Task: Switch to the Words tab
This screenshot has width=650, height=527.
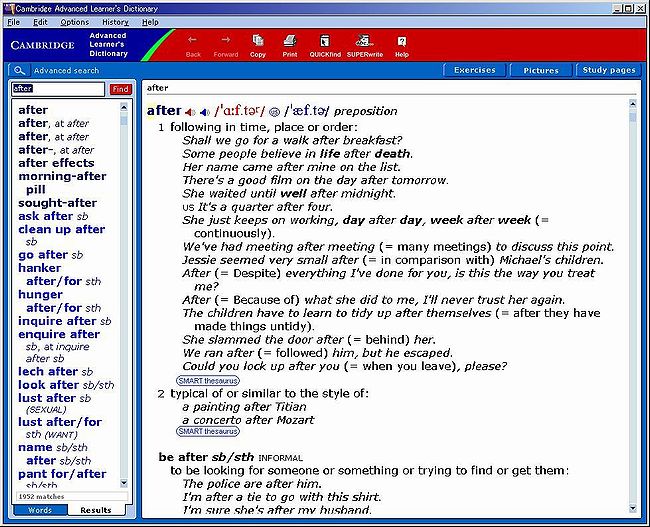Action: point(39,510)
